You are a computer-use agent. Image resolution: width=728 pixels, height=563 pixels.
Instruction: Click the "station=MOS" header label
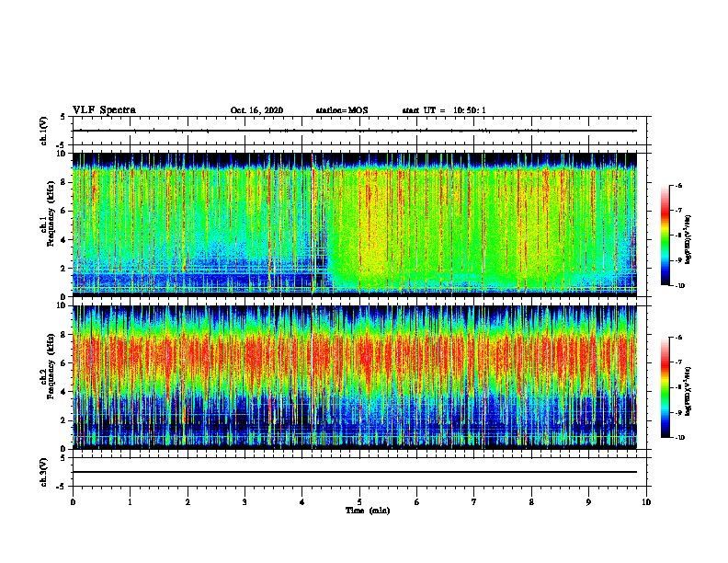(x=342, y=110)
